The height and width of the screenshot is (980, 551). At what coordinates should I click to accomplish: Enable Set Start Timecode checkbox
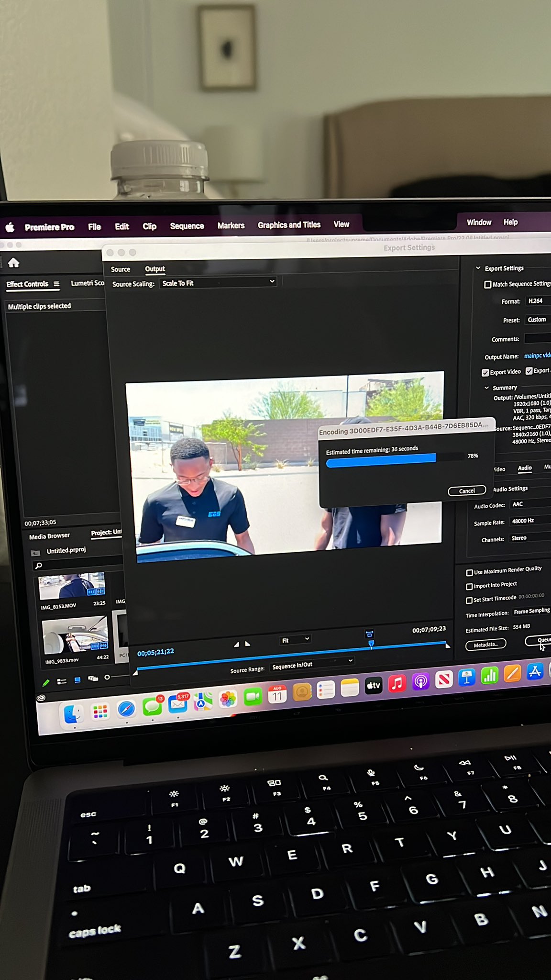point(469,600)
